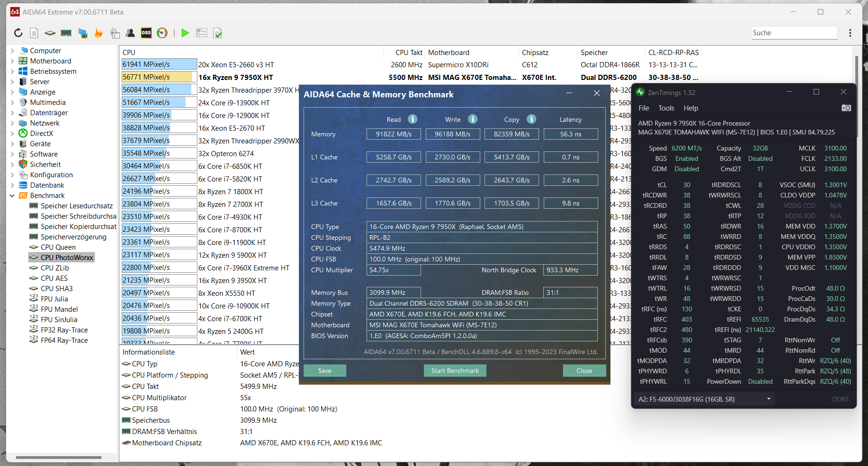
Task: Expand the Computer tree node
Action: tap(12, 51)
